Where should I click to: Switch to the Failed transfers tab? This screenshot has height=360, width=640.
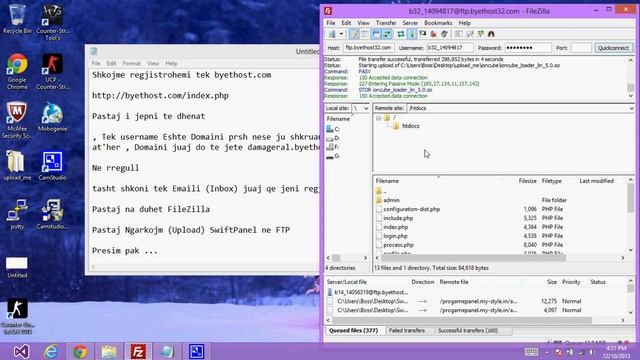pyautogui.click(x=407, y=331)
